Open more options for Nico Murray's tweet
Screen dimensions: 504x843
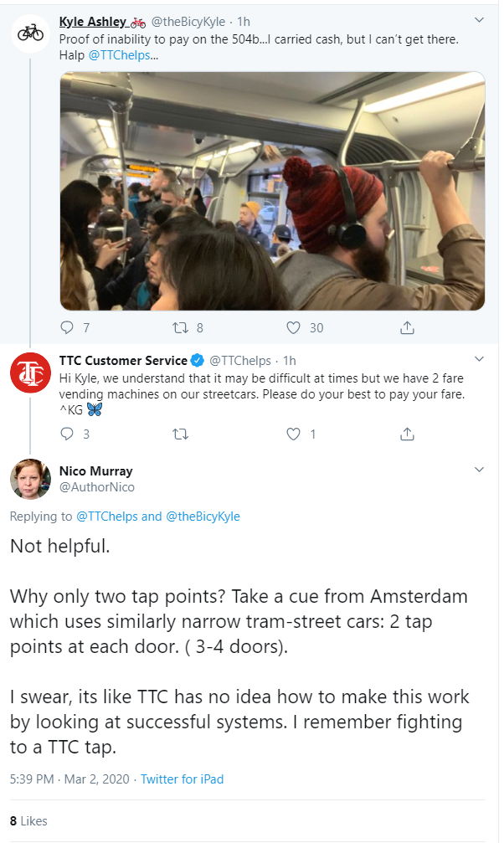[x=479, y=470]
